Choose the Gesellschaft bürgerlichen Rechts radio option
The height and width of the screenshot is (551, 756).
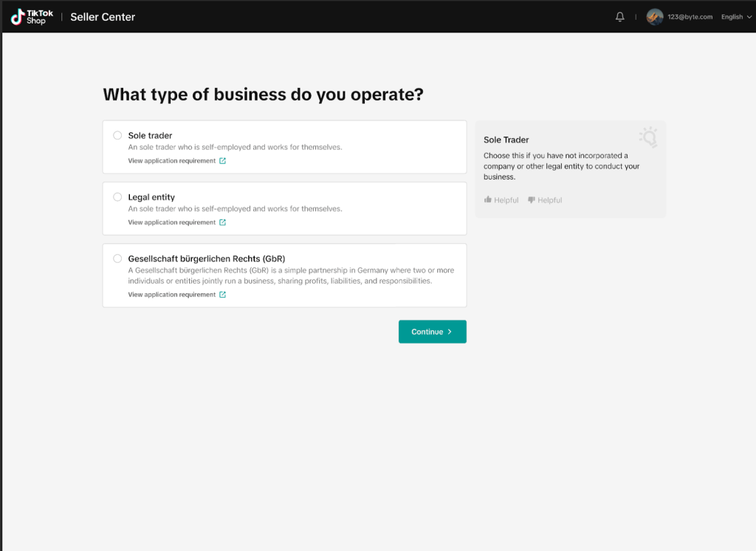pyautogui.click(x=117, y=259)
